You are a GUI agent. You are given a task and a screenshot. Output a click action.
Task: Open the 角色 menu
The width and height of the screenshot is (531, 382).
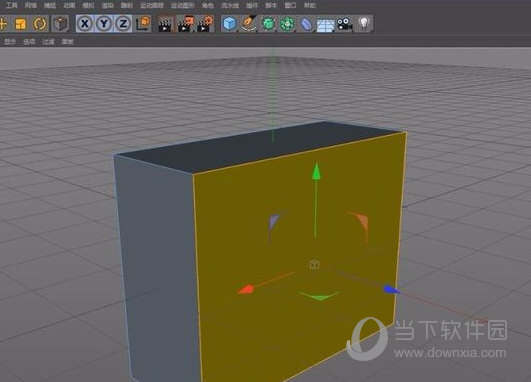click(x=208, y=5)
